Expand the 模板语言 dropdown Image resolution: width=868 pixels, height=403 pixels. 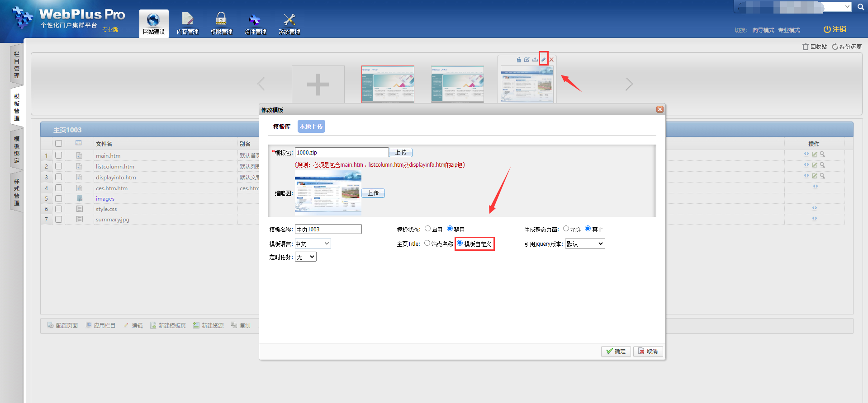[x=313, y=244]
